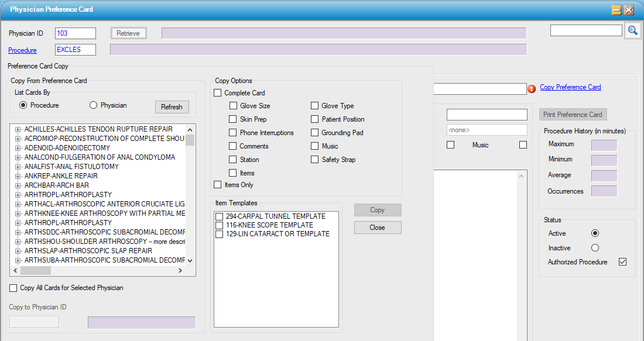This screenshot has height=341, width=644.
Task: Select the Physician radio button
Action: click(93, 105)
